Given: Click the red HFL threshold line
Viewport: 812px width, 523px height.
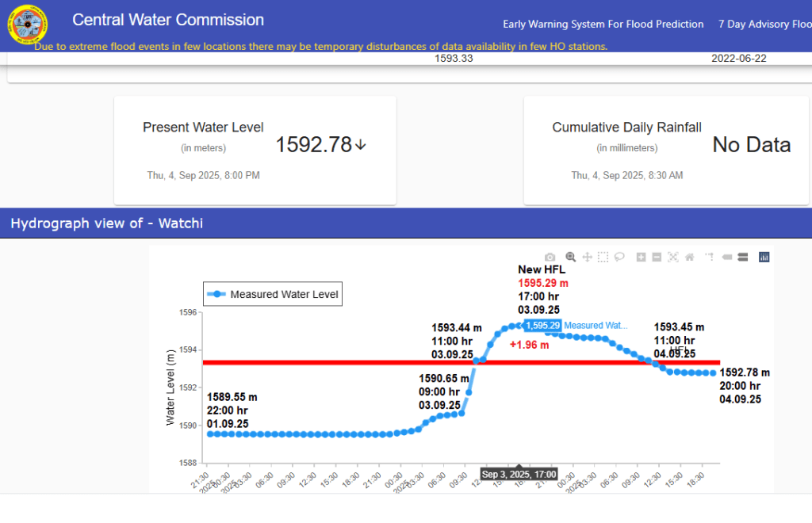Looking at the screenshot, I should [357, 362].
